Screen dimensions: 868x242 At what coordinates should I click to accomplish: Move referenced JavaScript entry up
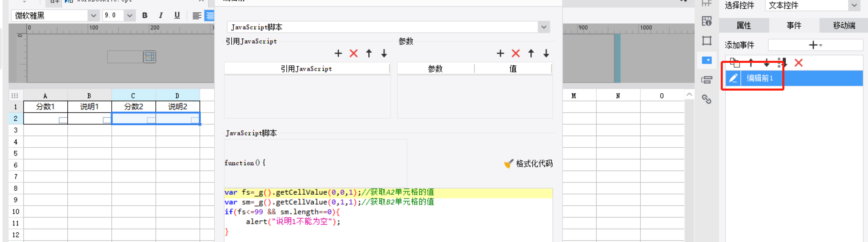(369, 53)
